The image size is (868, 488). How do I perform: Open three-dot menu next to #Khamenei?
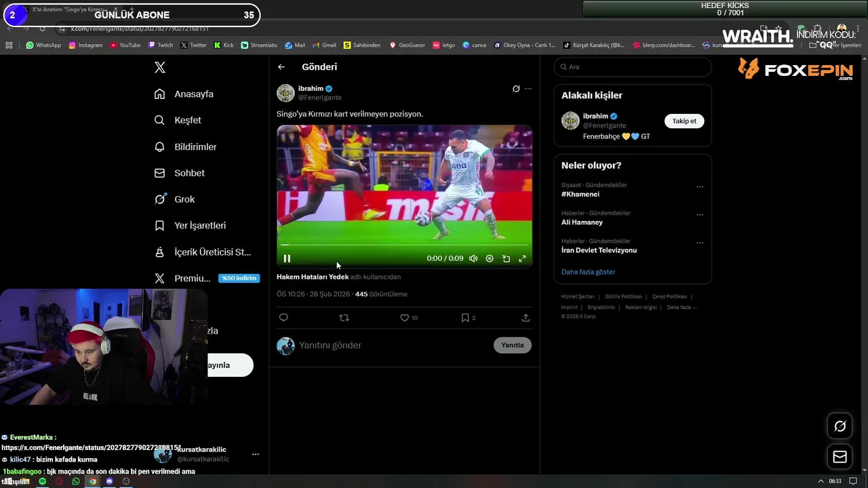click(x=700, y=187)
